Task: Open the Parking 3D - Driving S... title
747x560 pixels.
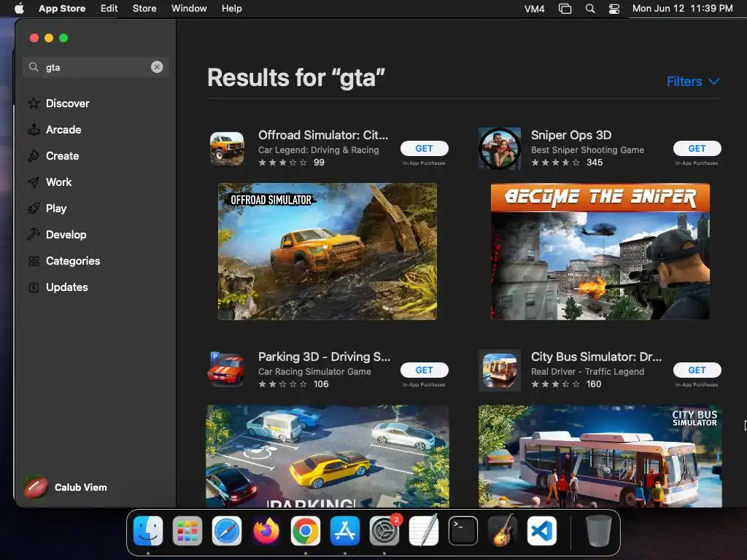Action: tap(324, 357)
